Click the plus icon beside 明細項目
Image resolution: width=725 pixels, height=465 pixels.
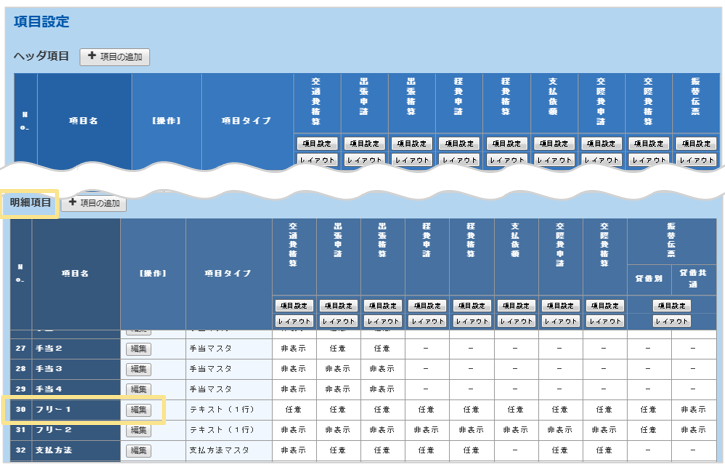[x=71, y=203]
